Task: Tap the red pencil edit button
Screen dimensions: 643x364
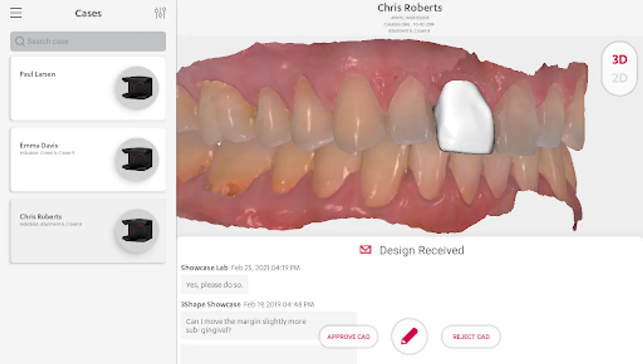Action: pyautogui.click(x=409, y=336)
